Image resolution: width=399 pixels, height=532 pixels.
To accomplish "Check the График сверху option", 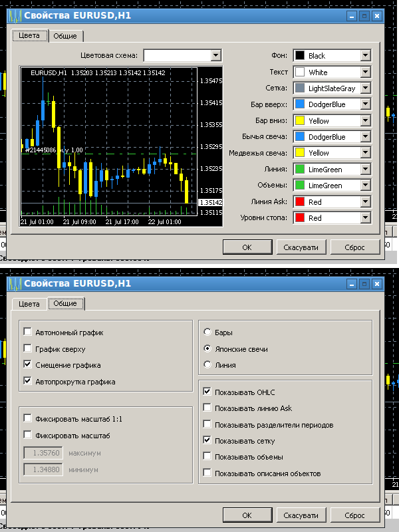I will [x=27, y=348].
